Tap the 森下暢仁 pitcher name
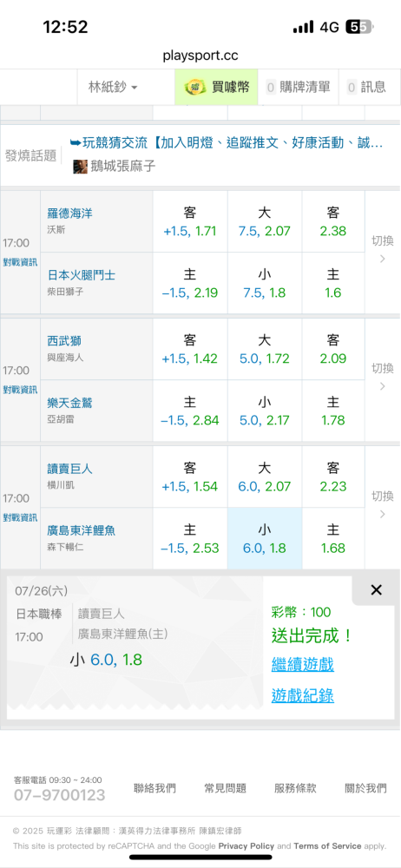 tap(65, 548)
